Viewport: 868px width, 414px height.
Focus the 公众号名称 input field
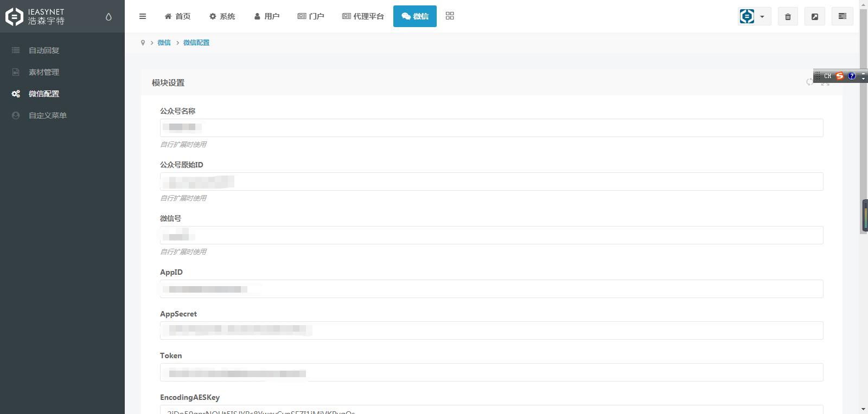[492, 128]
